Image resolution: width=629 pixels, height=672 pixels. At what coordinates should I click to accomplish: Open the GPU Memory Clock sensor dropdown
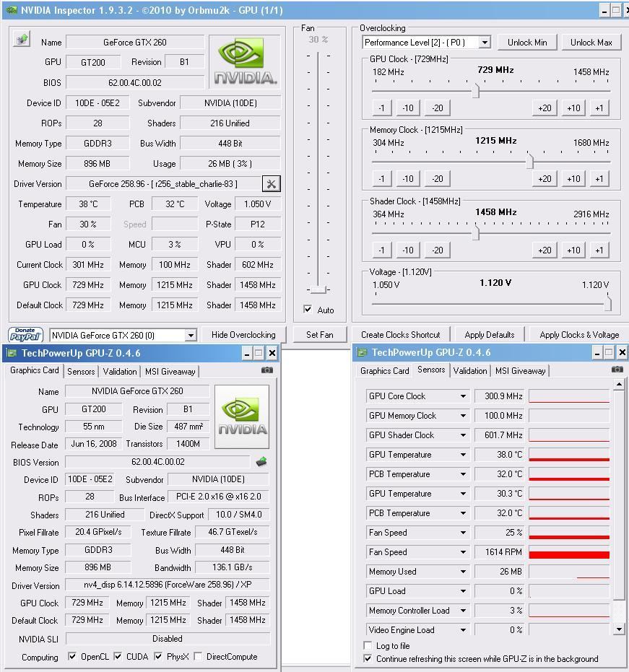(x=463, y=415)
